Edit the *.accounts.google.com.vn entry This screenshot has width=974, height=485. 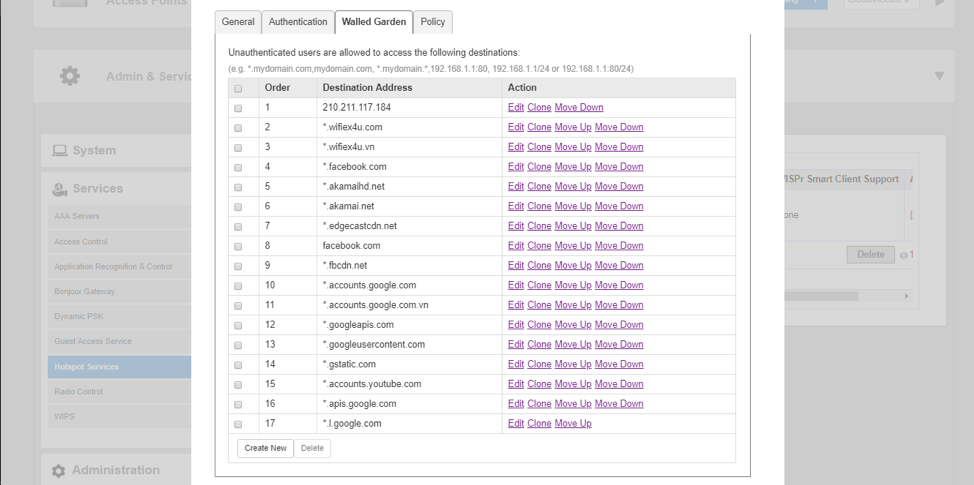[x=516, y=305]
